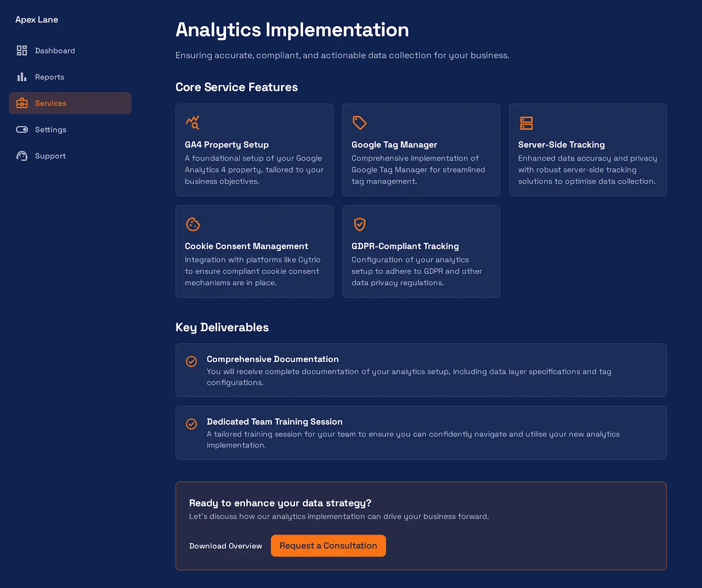Click the Services briefcase icon
The width and height of the screenshot is (702, 588).
pyautogui.click(x=22, y=103)
